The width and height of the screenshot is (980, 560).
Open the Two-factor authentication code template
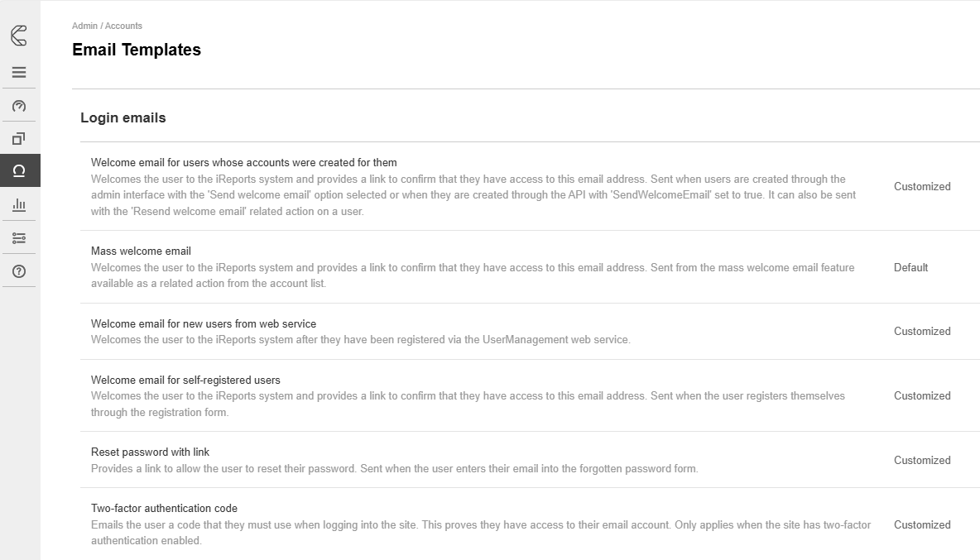(164, 509)
